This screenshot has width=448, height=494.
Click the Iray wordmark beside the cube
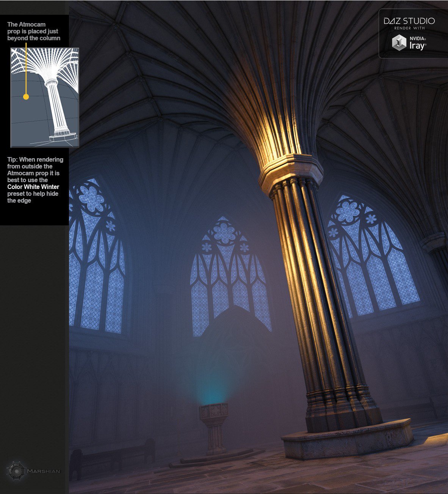pyautogui.click(x=417, y=46)
